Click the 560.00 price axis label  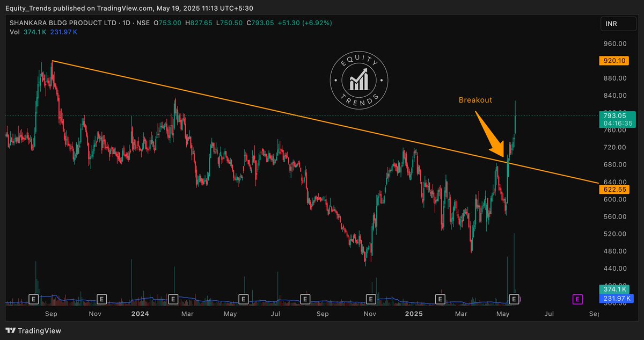coord(615,216)
